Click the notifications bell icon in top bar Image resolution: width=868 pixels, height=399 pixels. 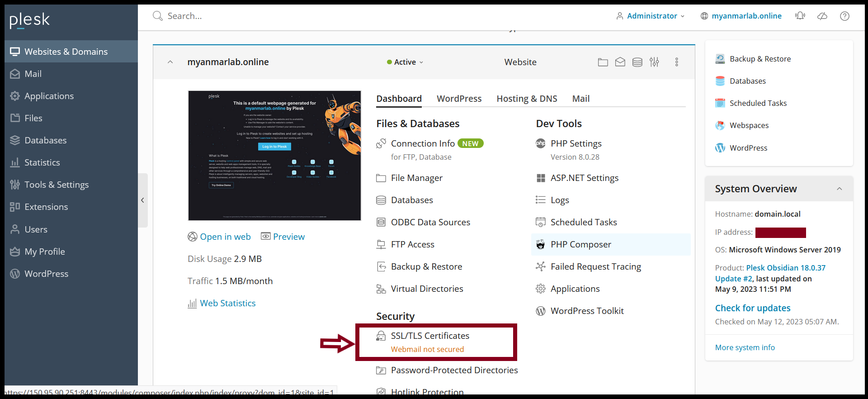800,16
